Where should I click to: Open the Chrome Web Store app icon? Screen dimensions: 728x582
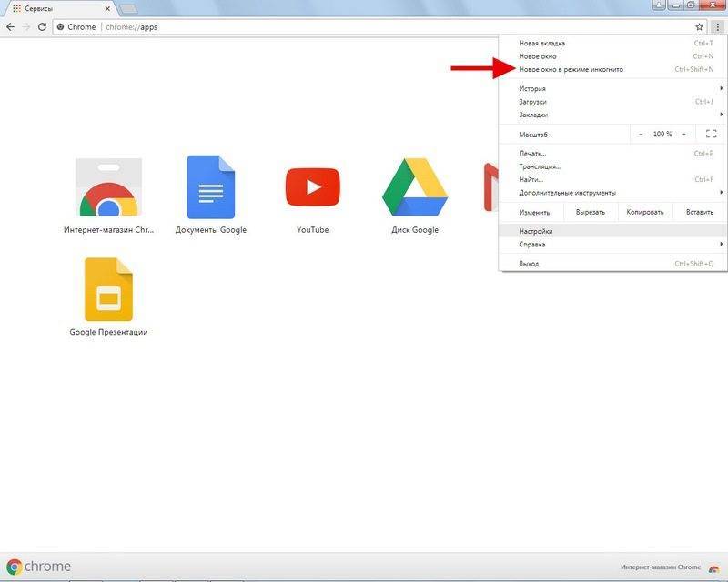click(108, 187)
